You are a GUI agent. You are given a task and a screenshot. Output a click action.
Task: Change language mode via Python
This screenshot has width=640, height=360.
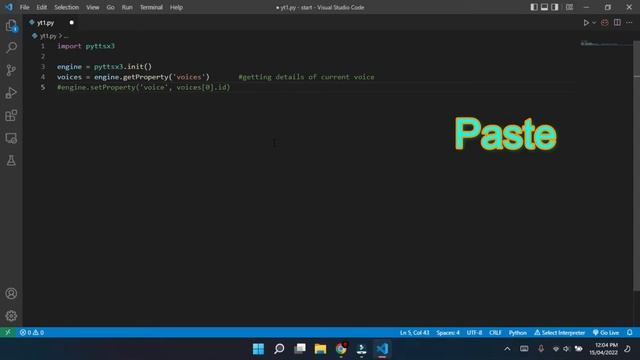pyautogui.click(x=518, y=332)
